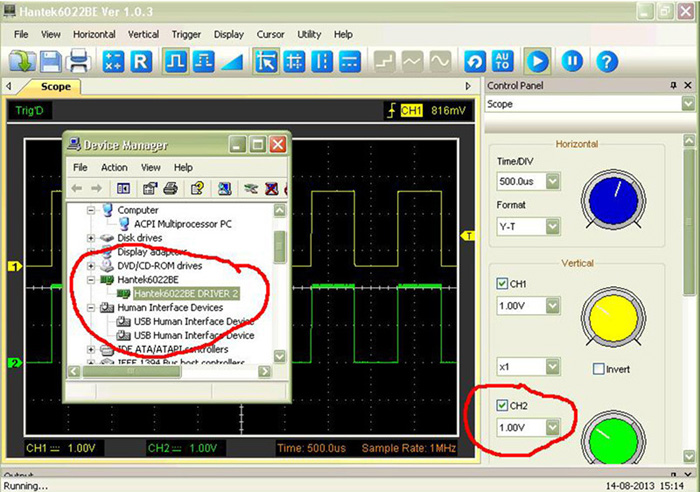Select the horizontal cursor lines icon
The image size is (700, 492).
[x=350, y=61]
